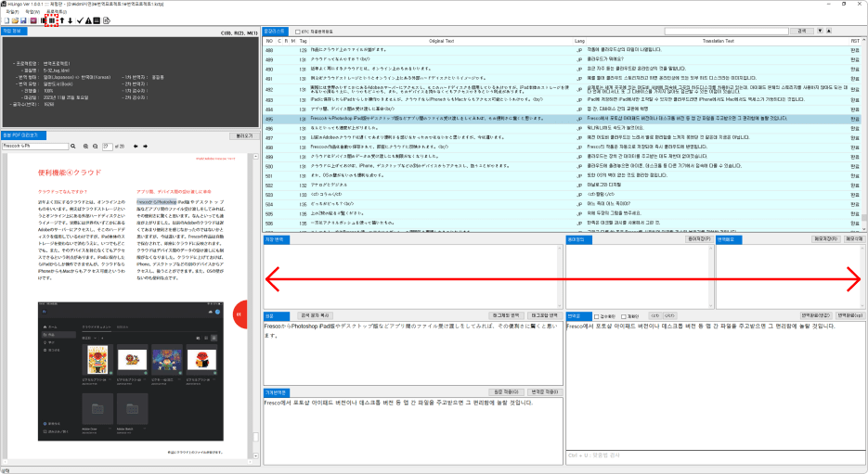Zoom out on the PDF preview
This screenshot has width=868, height=474.
click(96, 146)
